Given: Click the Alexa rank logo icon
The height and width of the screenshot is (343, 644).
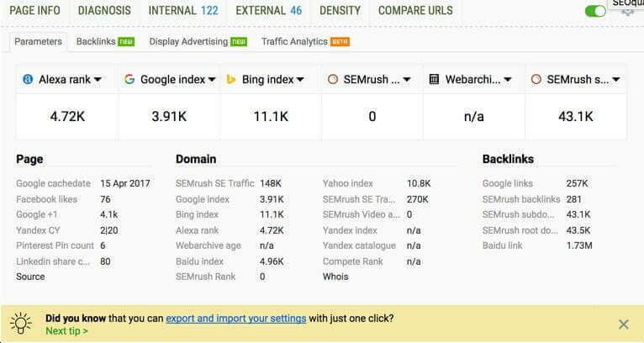Looking at the screenshot, I should [28, 79].
